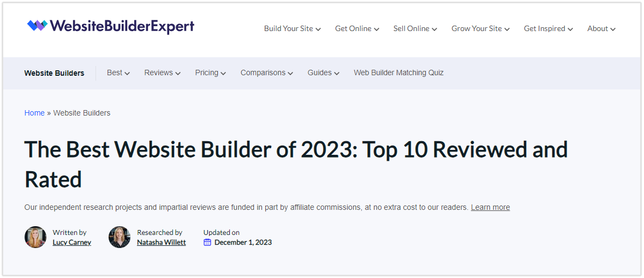Open the About dropdown menu
Image resolution: width=644 pixels, height=278 pixels.
(x=601, y=28)
